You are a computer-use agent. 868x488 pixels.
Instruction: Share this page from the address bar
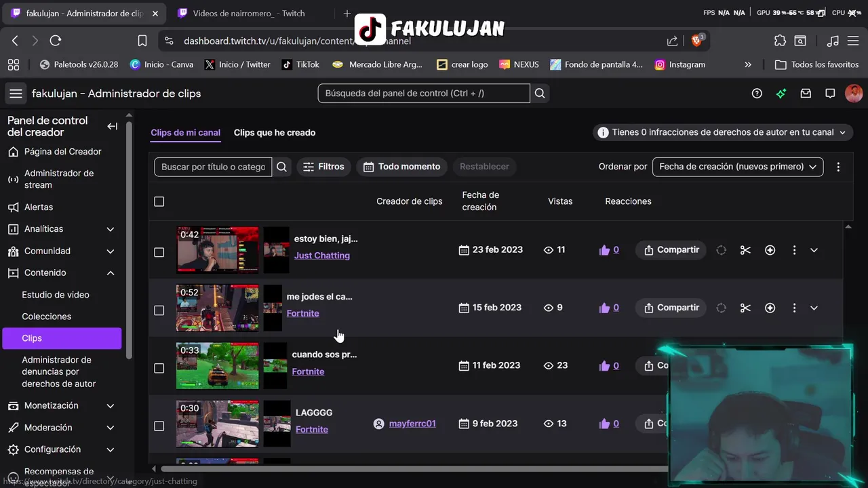click(672, 41)
